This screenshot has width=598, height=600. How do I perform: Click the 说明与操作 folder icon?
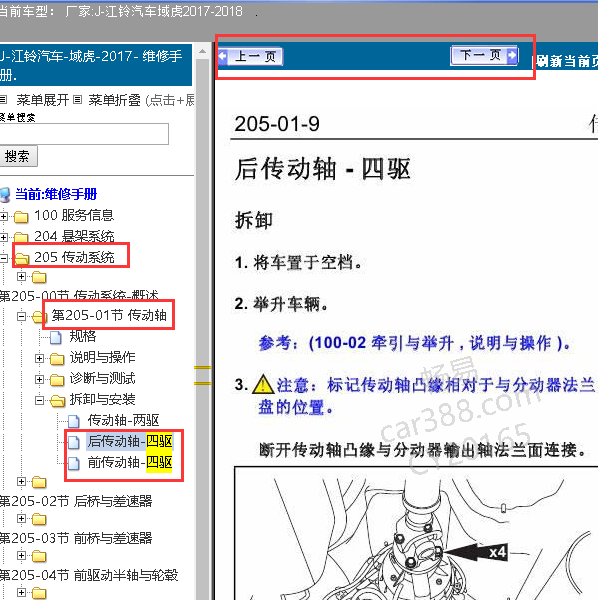(57, 359)
